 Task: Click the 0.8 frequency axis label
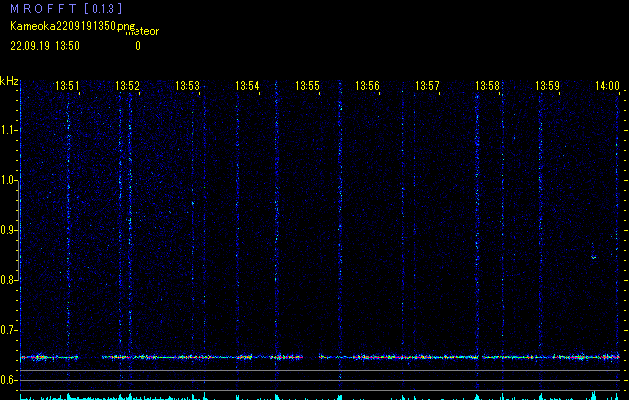[9, 280]
